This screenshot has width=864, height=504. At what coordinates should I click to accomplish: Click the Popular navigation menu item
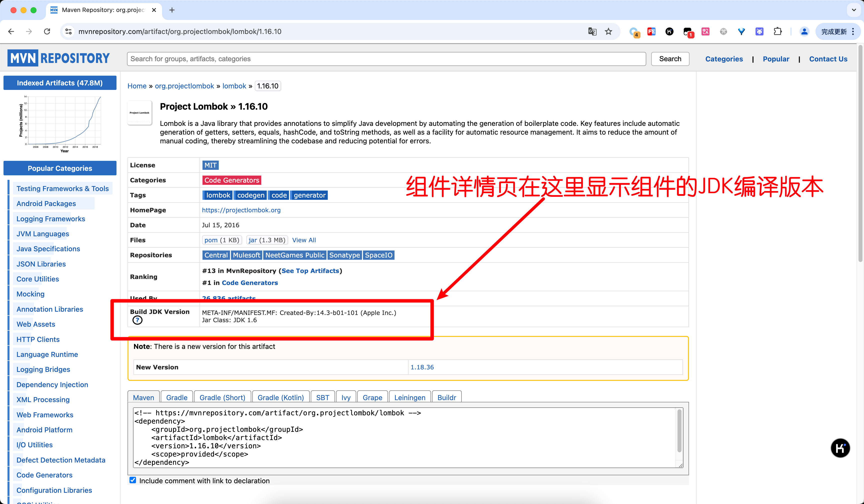(x=776, y=59)
